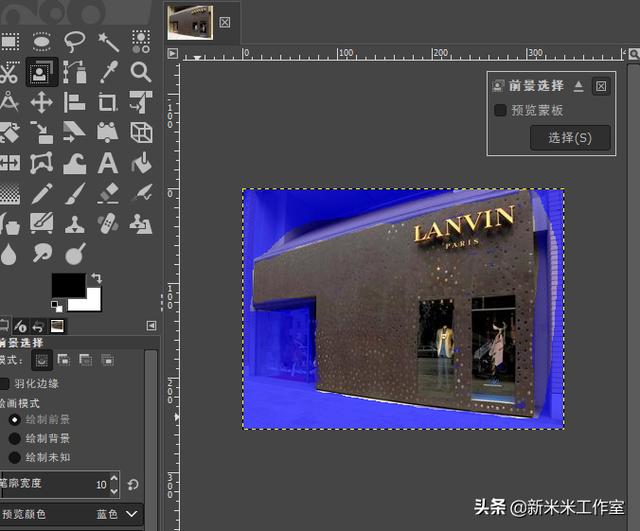Select the Bucket Fill tool

point(141,163)
